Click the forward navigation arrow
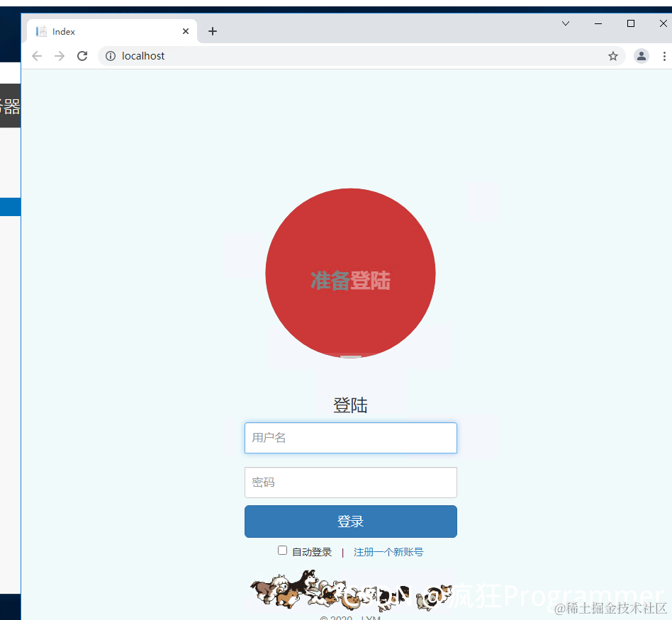 point(59,55)
